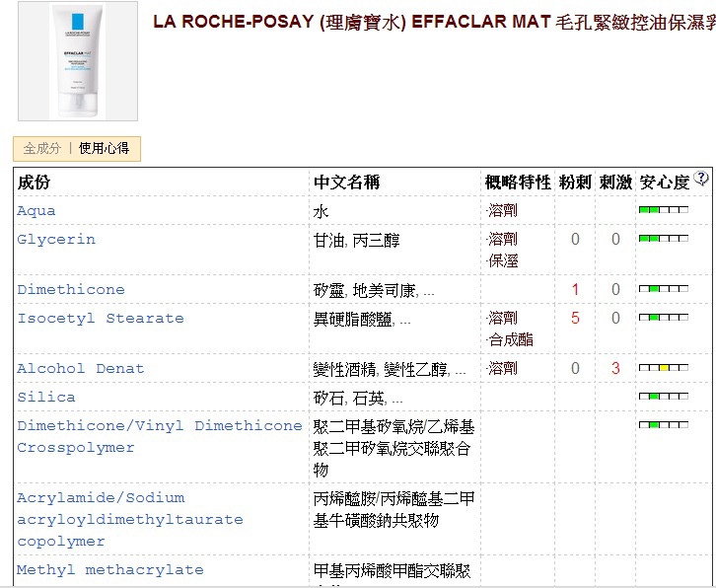Screen dimensions: 716x588
Task: Click the product title LA ROCHE-POSAY EFFACLAR MAT
Action: [x=434, y=22]
